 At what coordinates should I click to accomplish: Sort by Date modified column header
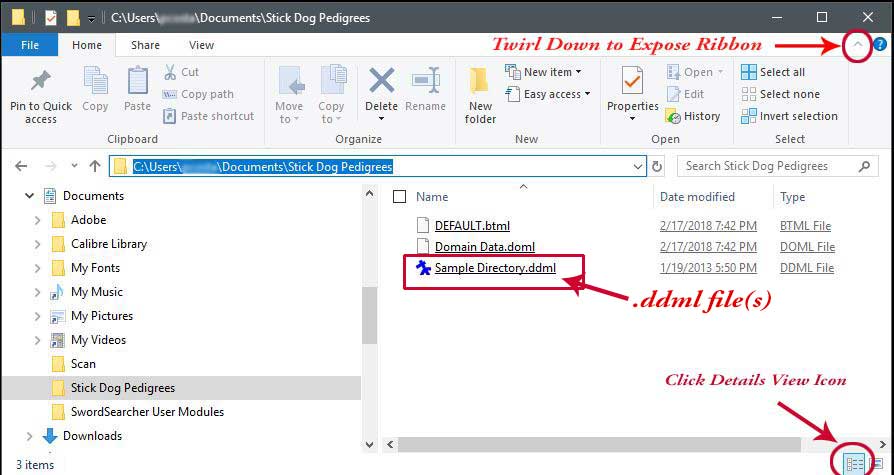click(697, 197)
